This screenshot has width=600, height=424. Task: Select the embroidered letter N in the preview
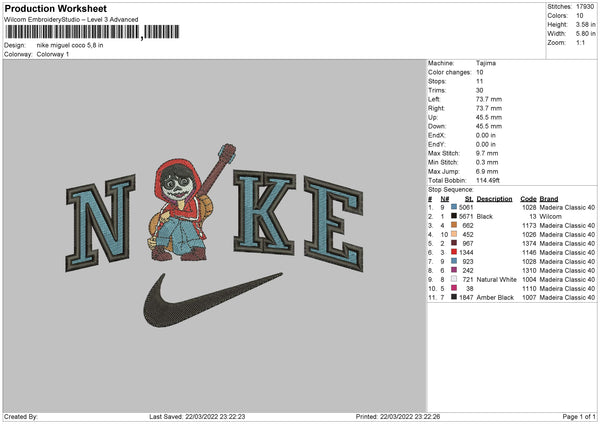(100, 223)
